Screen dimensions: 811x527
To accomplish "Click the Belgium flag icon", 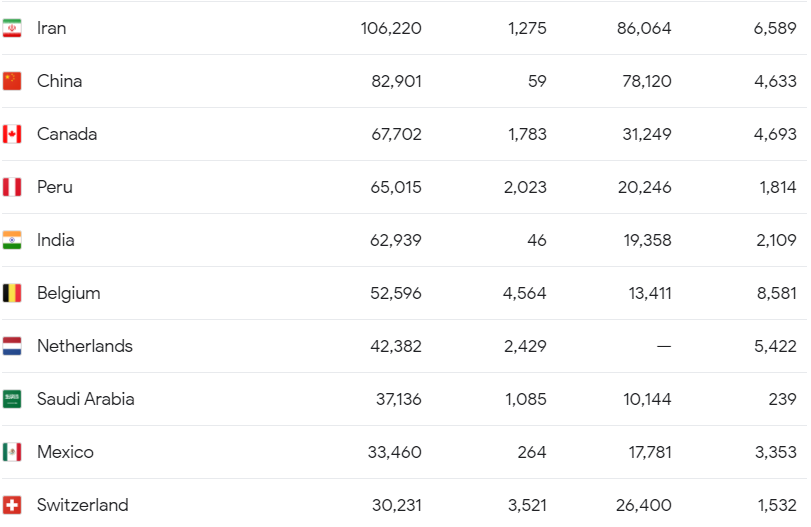I will [12, 293].
